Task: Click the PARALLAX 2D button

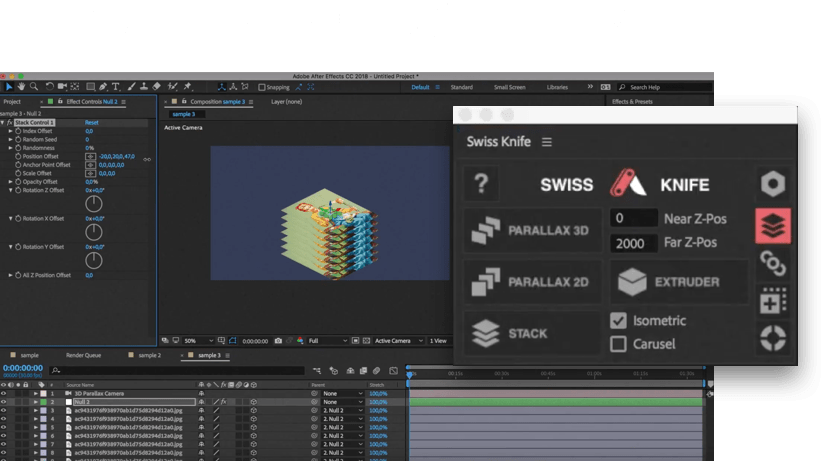Action: pos(532,282)
